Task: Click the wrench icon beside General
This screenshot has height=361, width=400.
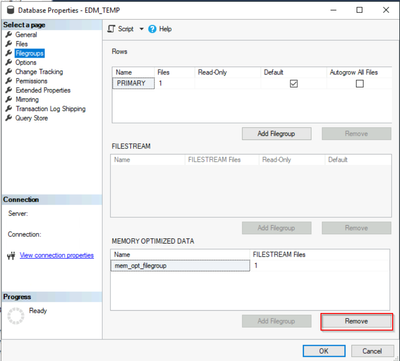Action: (x=9, y=34)
